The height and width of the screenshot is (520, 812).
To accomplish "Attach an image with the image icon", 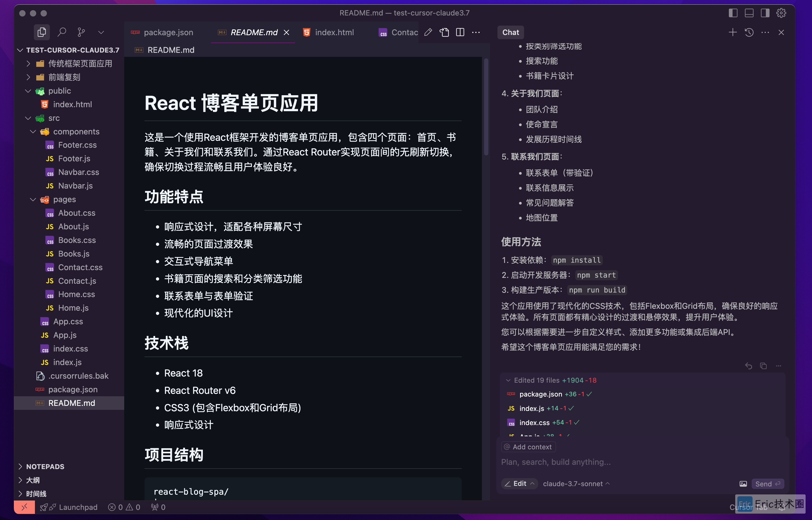I will point(743,483).
